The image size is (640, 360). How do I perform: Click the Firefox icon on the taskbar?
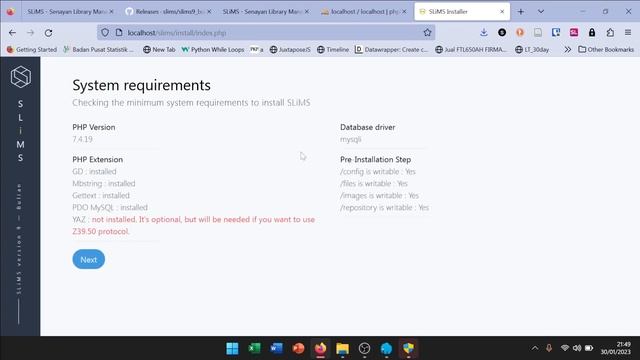coord(320,348)
